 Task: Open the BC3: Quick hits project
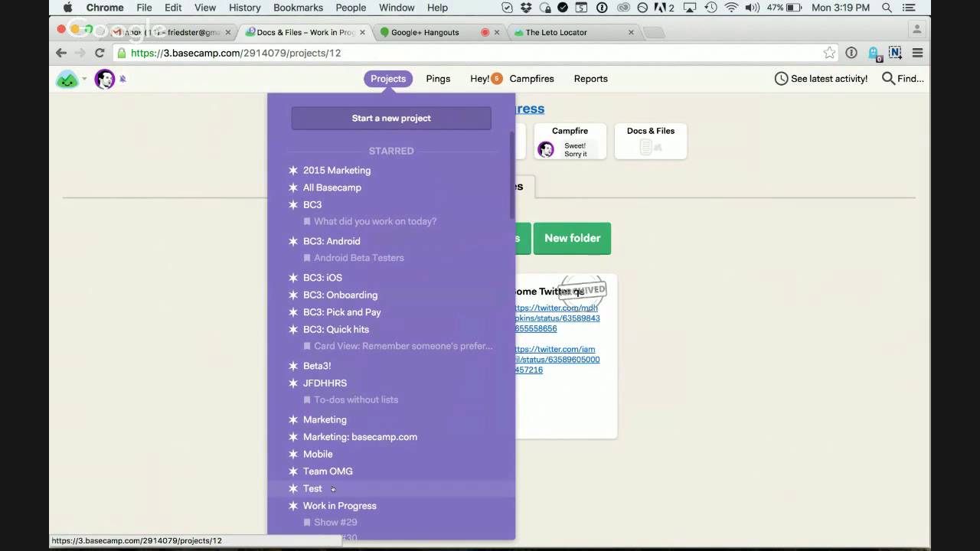click(x=336, y=329)
